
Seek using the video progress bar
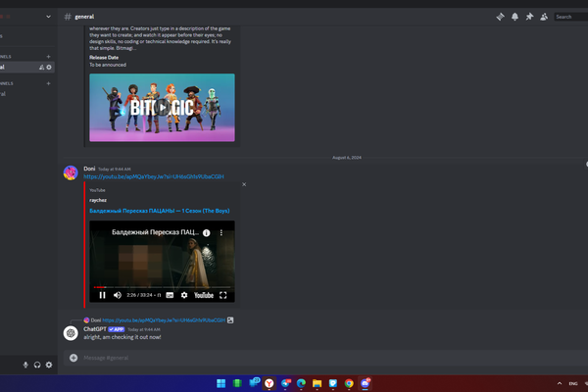162,287
